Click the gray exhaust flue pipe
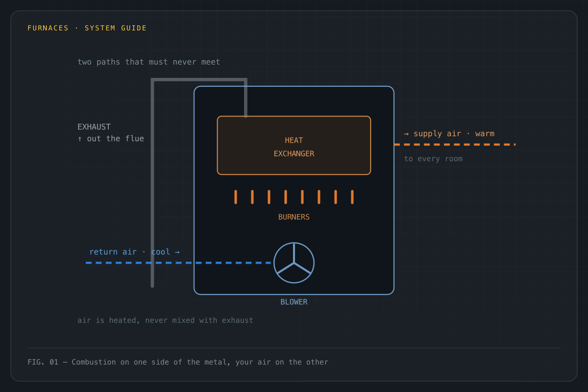Viewport: 588px width, 392px height. 152,181
